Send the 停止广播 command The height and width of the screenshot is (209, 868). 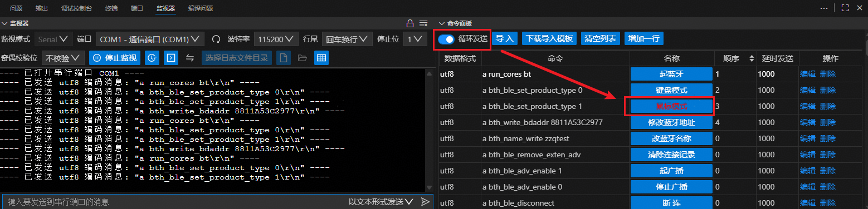672,187
